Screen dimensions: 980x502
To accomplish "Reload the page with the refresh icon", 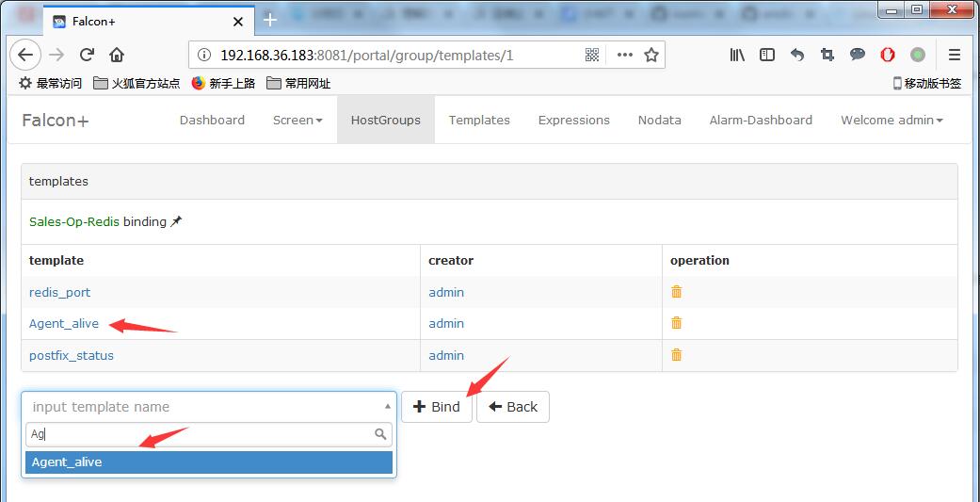I will pos(87,55).
